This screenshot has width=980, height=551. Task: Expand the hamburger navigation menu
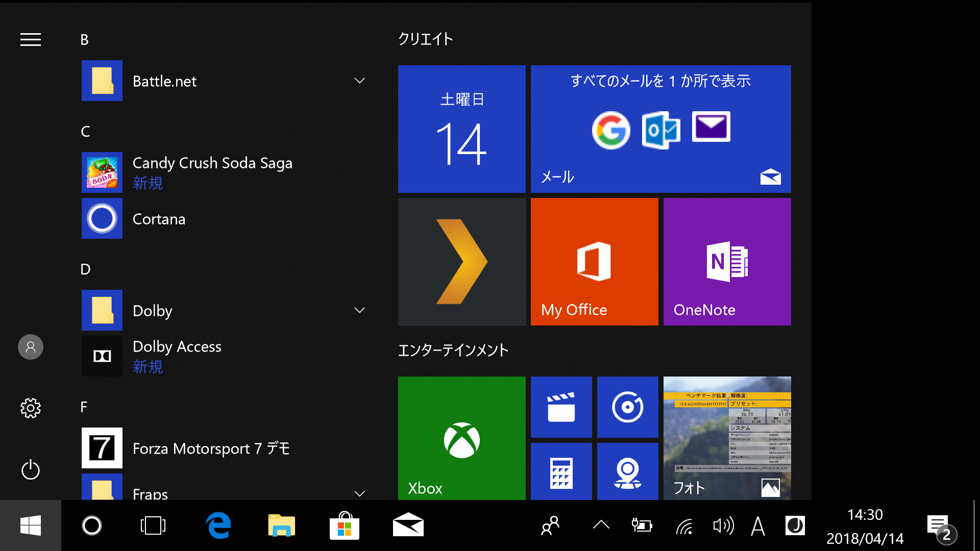pyautogui.click(x=31, y=40)
